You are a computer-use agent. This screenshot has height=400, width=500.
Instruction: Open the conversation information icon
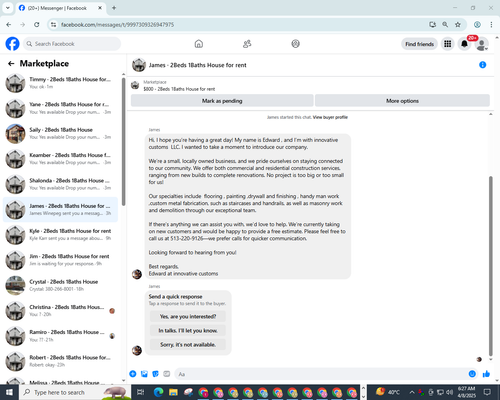coord(482,65)
